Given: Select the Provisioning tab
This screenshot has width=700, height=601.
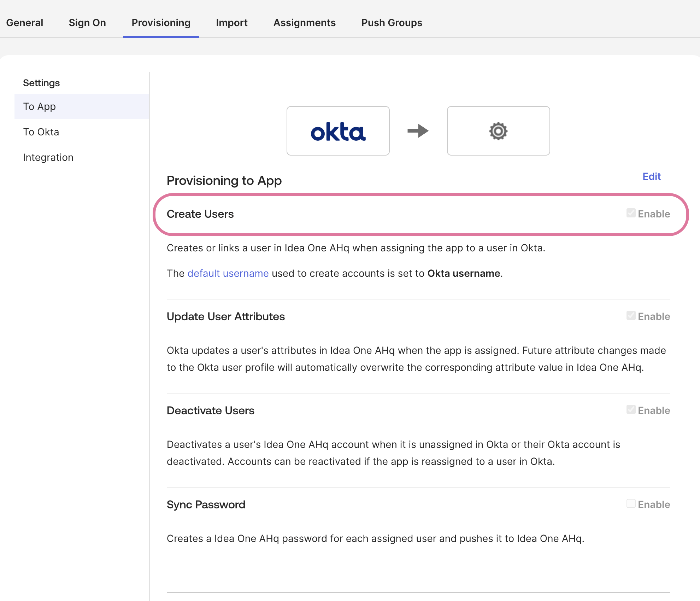Looking at the screenshot, I should [x=161, y=23].
